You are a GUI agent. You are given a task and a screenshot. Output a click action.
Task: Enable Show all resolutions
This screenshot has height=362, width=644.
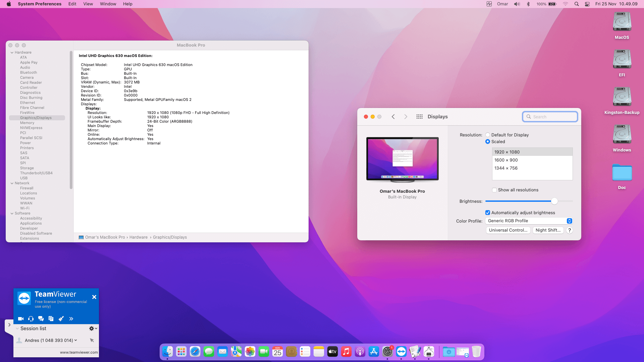pos(494,190)
